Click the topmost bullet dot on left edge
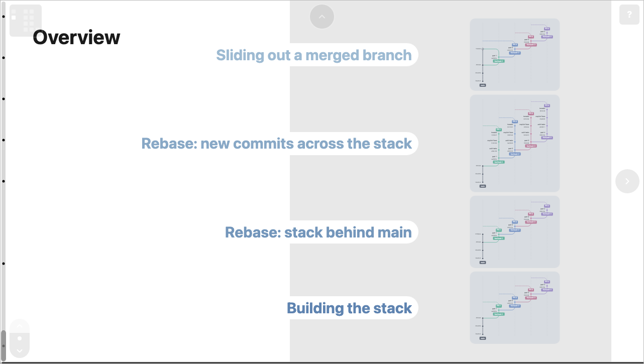This screenshot has height=364, width=644. pos(4,17)
